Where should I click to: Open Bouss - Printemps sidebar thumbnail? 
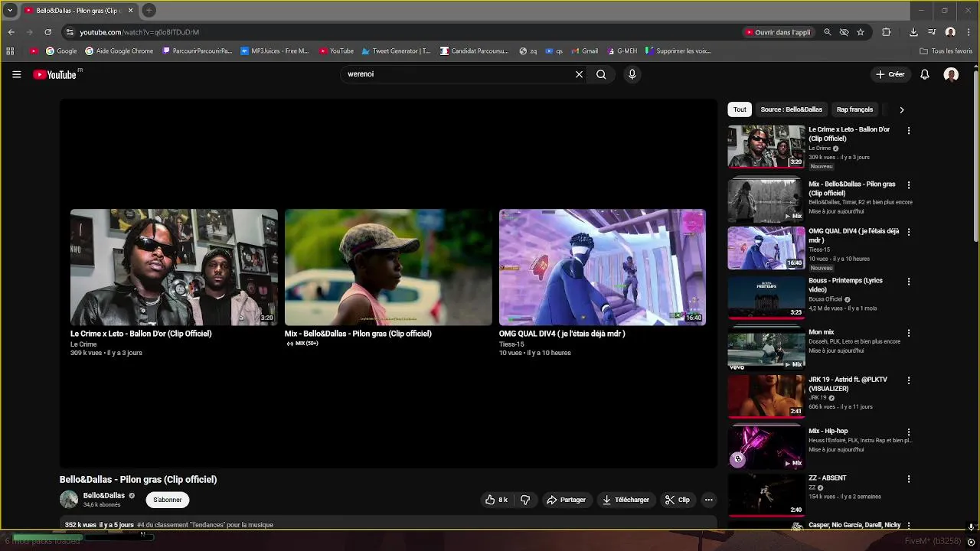pyautogui.click(x=766, y=296)
